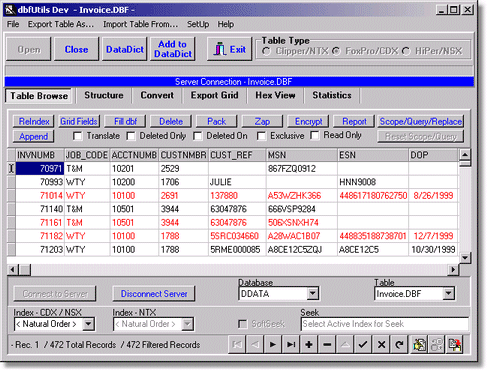Click the Delete button
Image resolution: width=487 pixels, height=371 pixels.
point(171,121)
